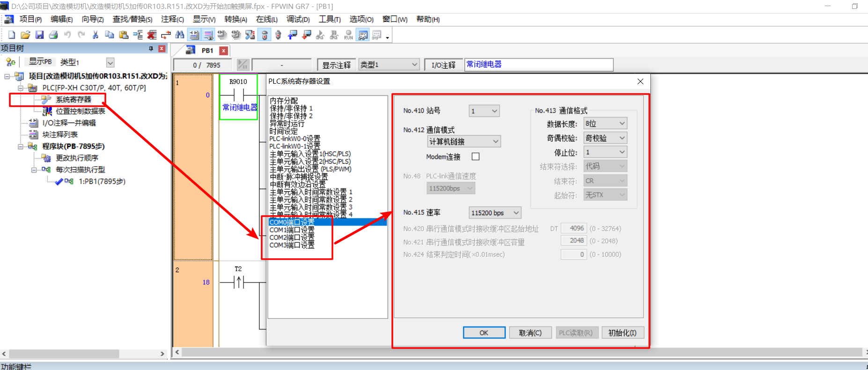This screenshot has width=868, height=370.
Task: Open the 在线(L) menu
Action: coord(266,19)
